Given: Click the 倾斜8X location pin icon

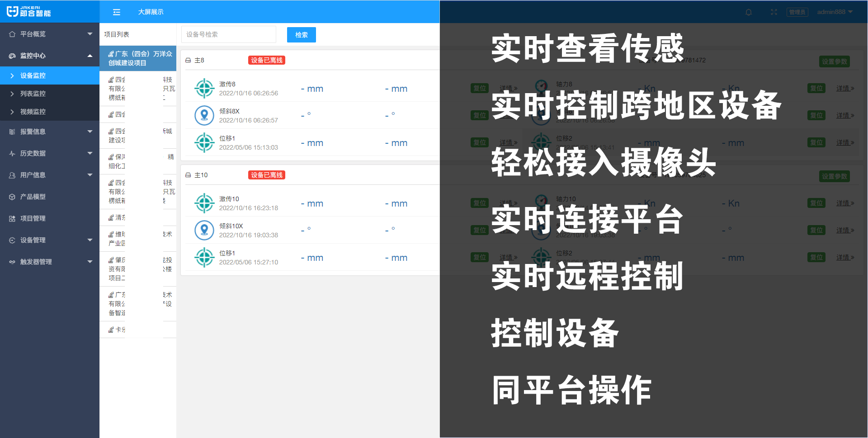Looking at the screenshot, I should [204, 115].
